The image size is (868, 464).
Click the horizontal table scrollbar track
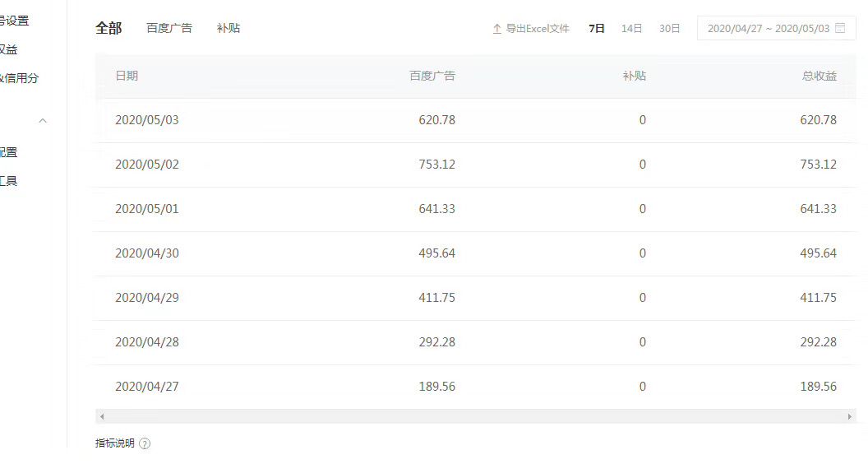[476, 416]
